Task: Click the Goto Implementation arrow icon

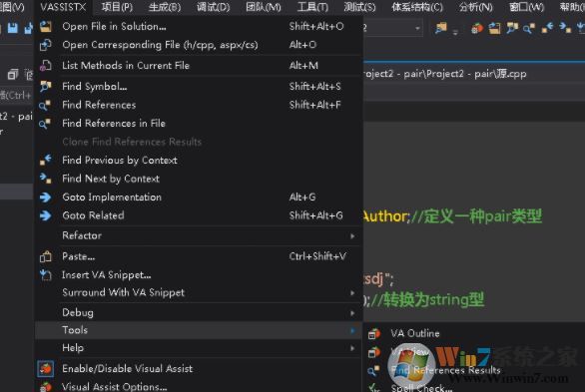Action: tap(46, 197)
